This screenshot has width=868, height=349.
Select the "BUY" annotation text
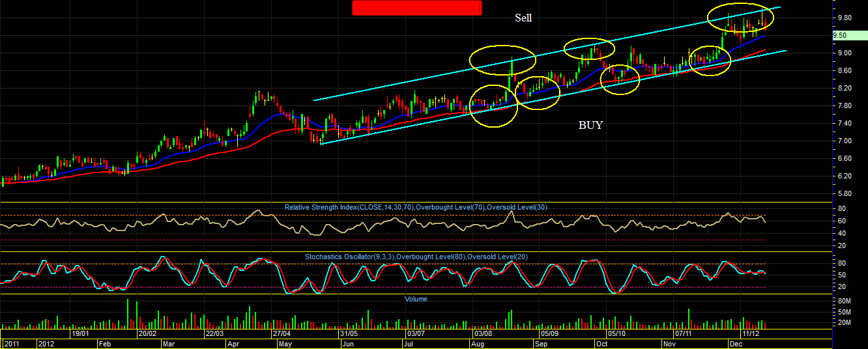pos(591,125)
